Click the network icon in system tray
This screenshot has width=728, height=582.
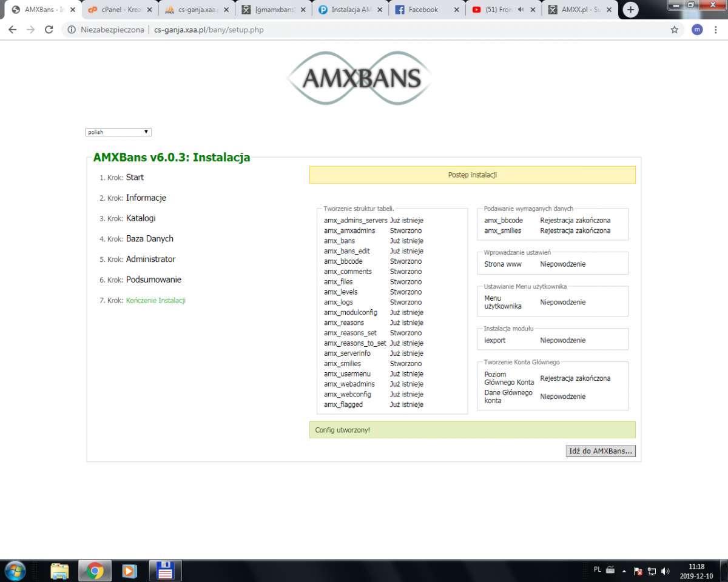(652, 571)
